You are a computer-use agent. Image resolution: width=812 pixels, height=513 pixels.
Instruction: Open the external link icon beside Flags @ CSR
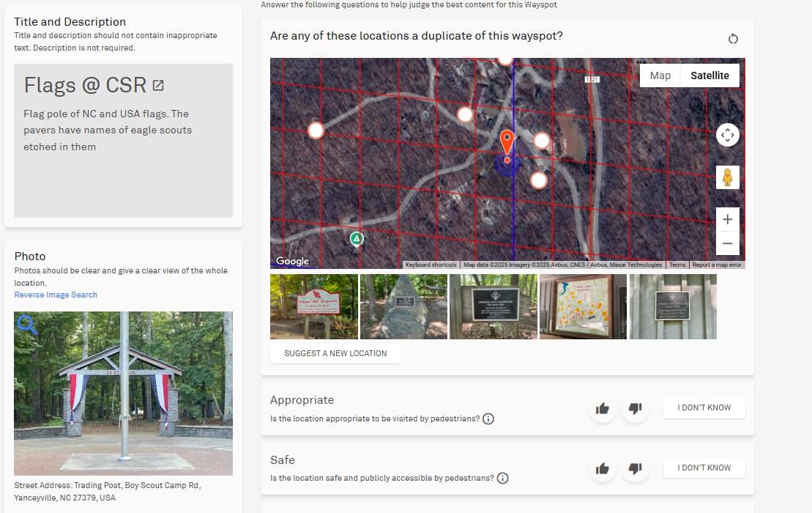pos(158,86)
